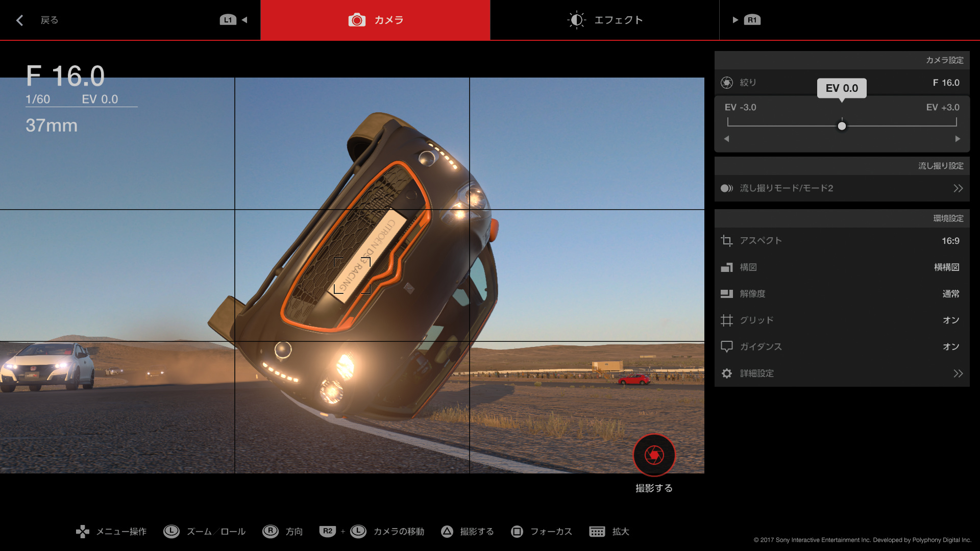Click the 詳細設定 gear icon

[727, 373]
